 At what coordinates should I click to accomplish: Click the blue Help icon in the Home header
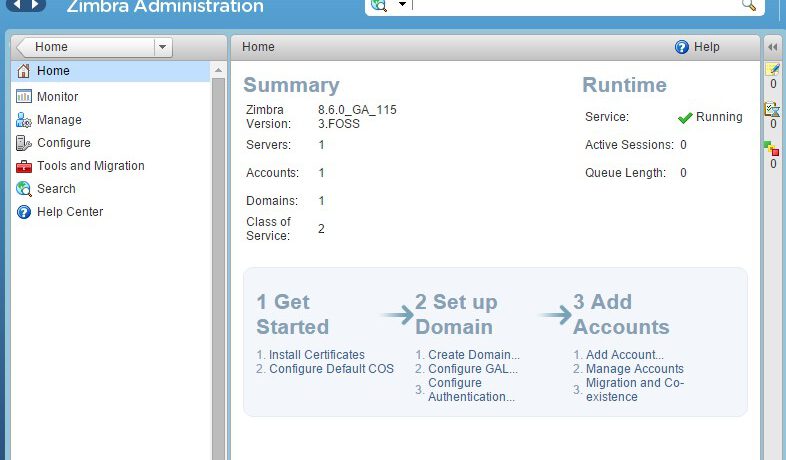click(682, 47)
